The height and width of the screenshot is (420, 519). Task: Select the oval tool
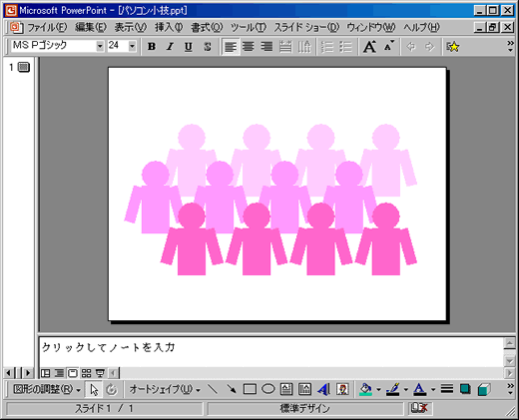[267, 389]
